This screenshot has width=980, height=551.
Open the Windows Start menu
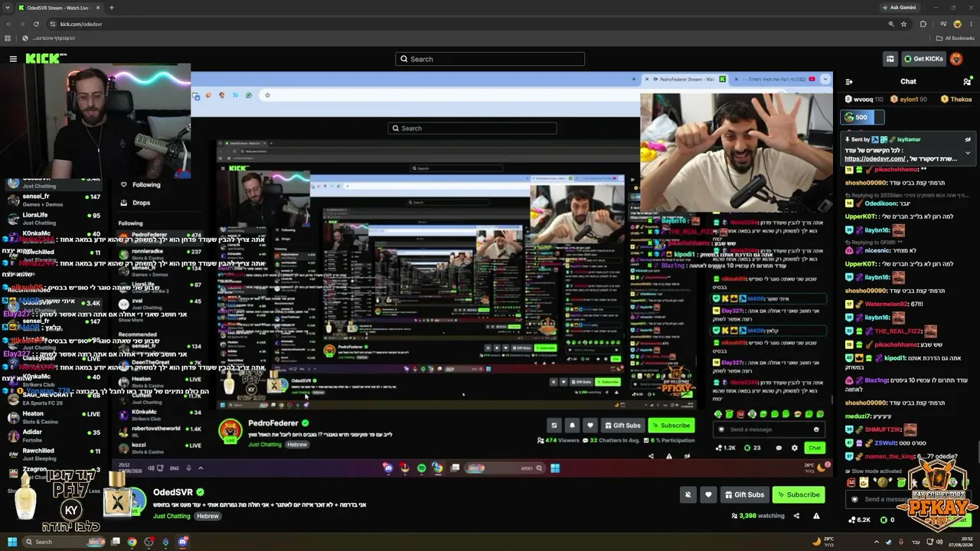click(11, 542)
